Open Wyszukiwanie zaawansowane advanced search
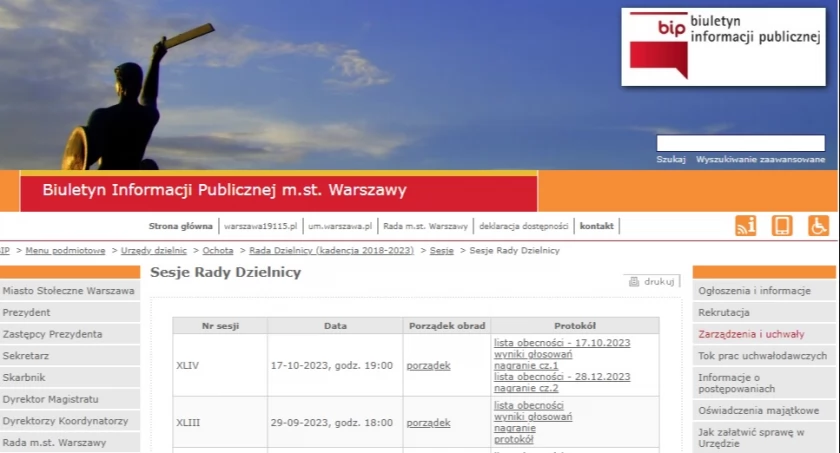Screen dimensions: 840x453 point(760,160)
